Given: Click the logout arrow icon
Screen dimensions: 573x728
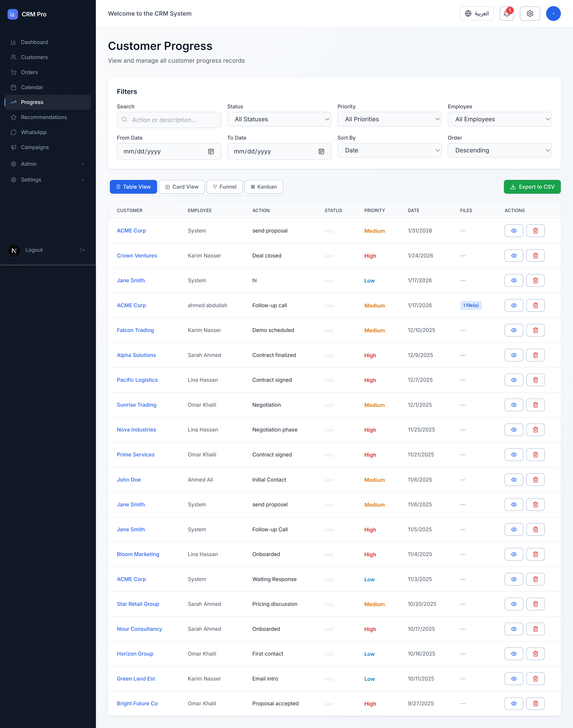Looking at the screenshot, I should [x=82, y=250].
